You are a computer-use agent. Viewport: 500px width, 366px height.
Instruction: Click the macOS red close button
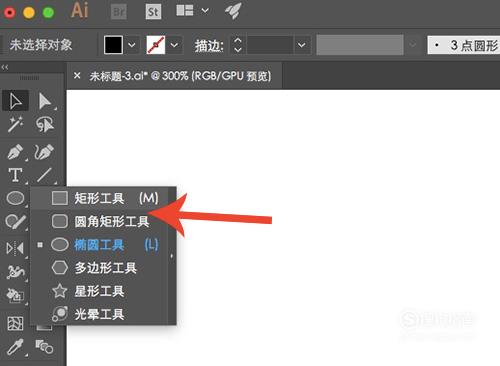pyautogui.click(x=9, y=13)
